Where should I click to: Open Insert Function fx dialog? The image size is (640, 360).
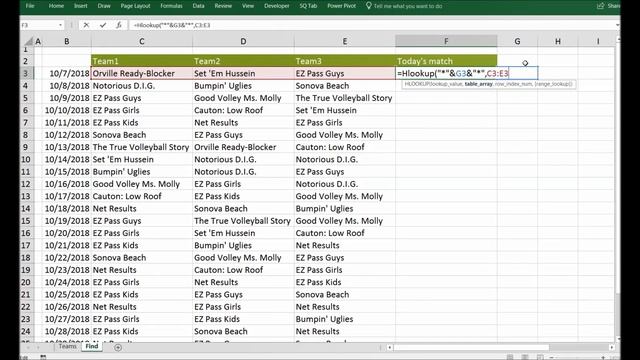pos(119,25)
